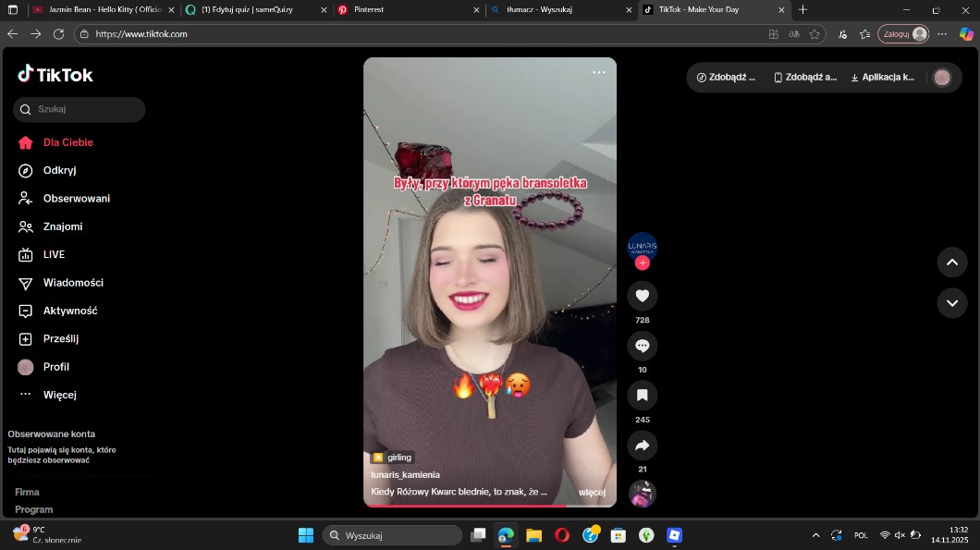This screenshot has height=550, width=980.
Task: Bookmark the video to favorites
Action: click(x=643, y=396)
